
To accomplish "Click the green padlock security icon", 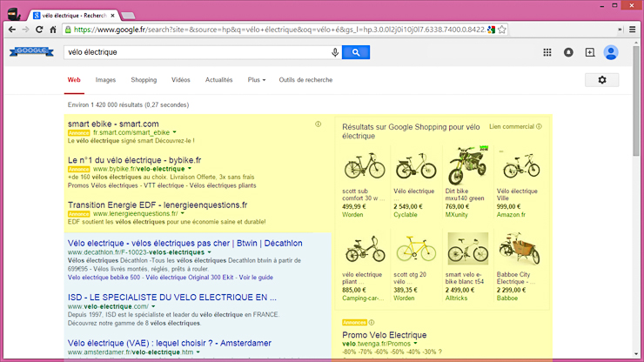I will 68,30.
